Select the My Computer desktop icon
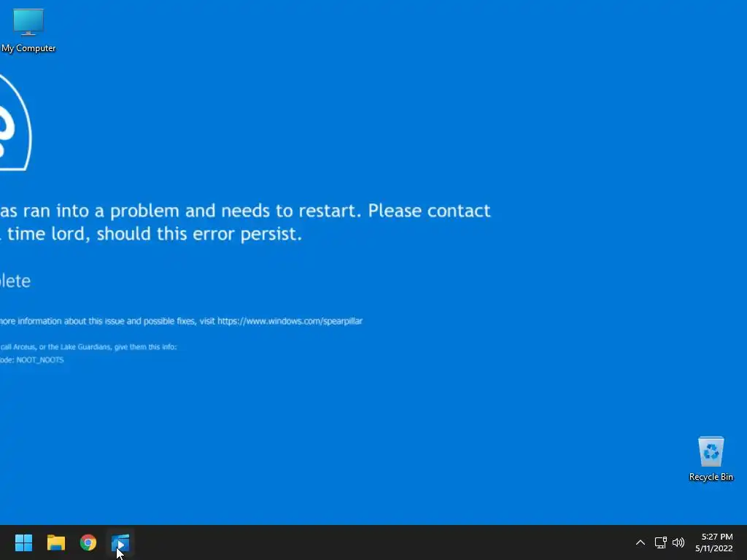 pyautogui.click(x=28, y=31)
